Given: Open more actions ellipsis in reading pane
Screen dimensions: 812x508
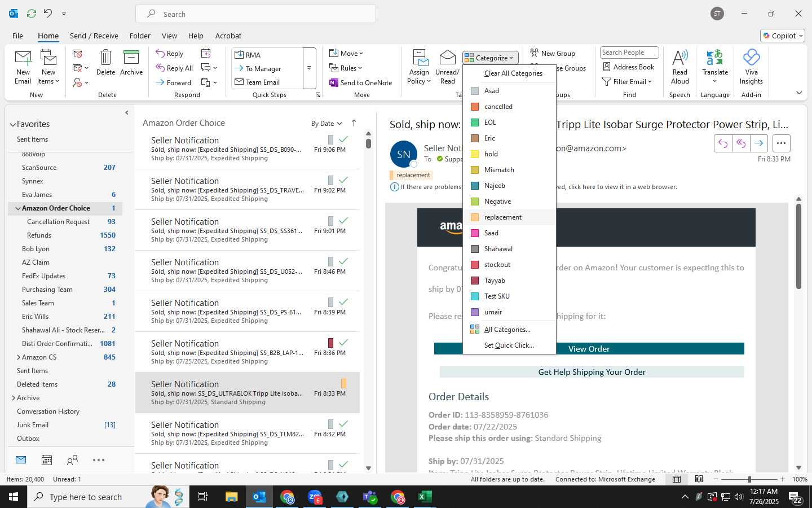Looking at the screenshot, I should point(781,143).
